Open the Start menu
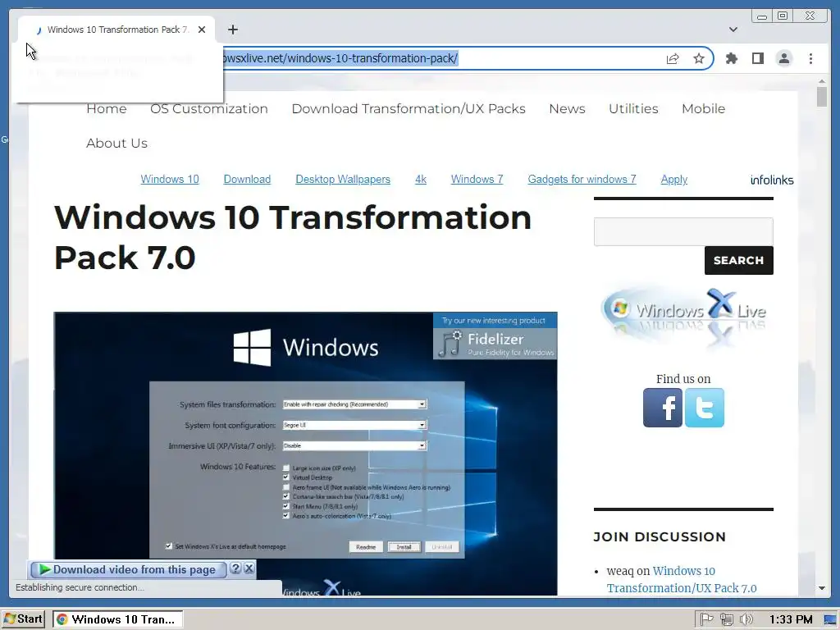This screenshot has height=630, width=840. (23, 619)
